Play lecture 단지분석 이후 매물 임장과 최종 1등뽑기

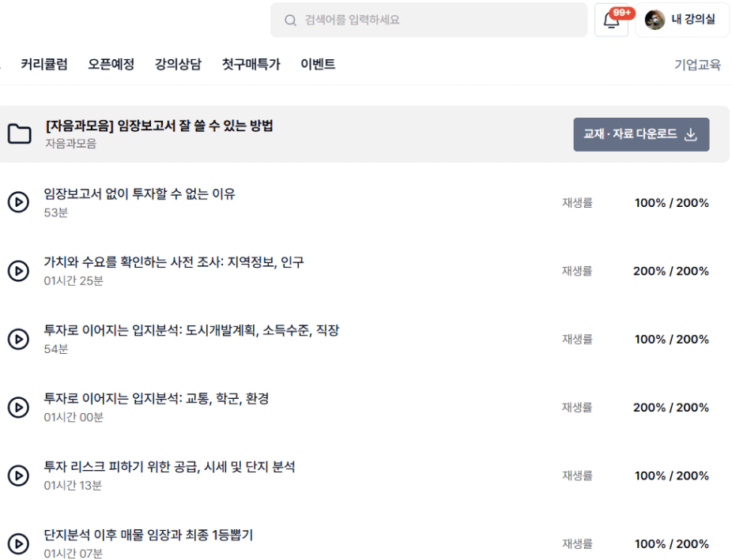coord(19,543)
